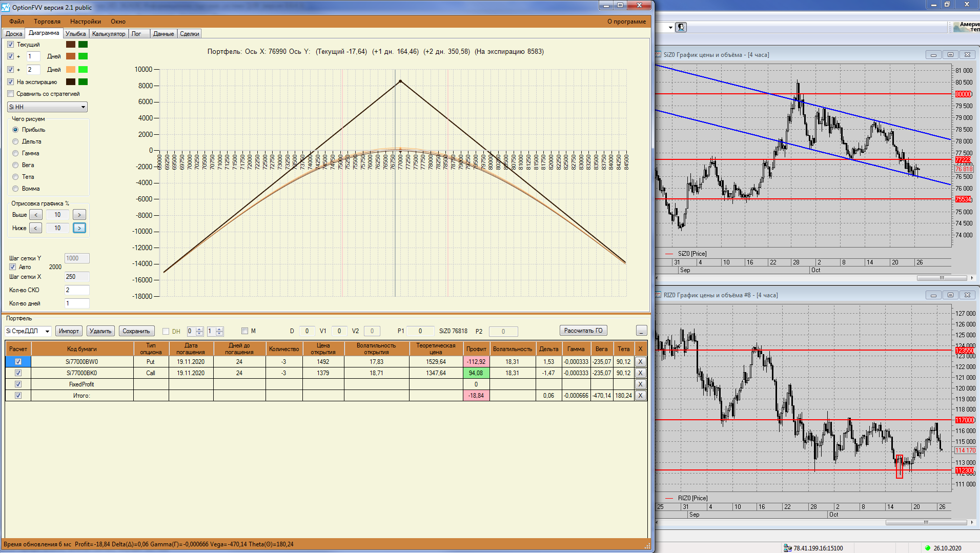This screenshot has height=553, width=980.
Task: Switch to the Доска tab
Action: click(x=14, y=34)
